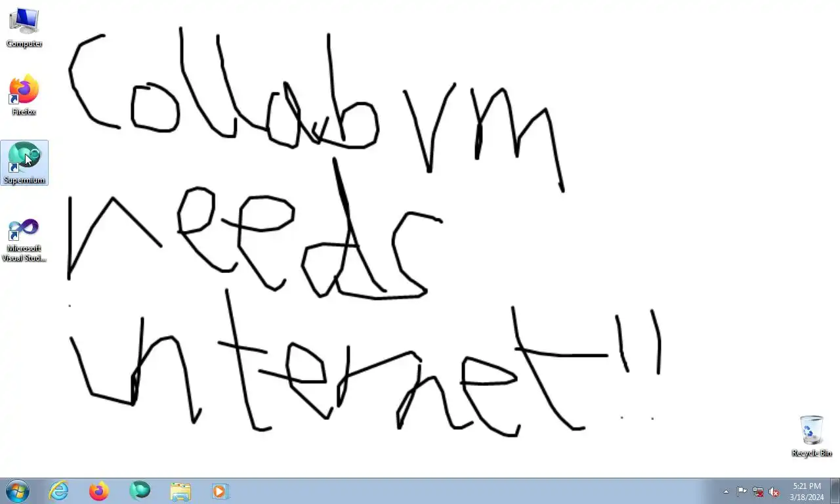The width and height of the screenshot is (840, 504).
Task: Select the Firefox desktop shortcut
Action: click(x=24, y=96)
